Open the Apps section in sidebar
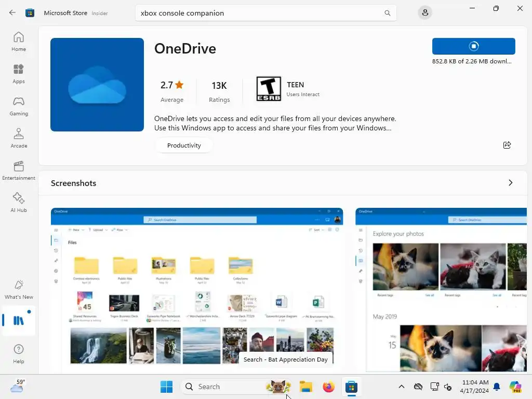The image size is (532, 399). click(19, 74)
